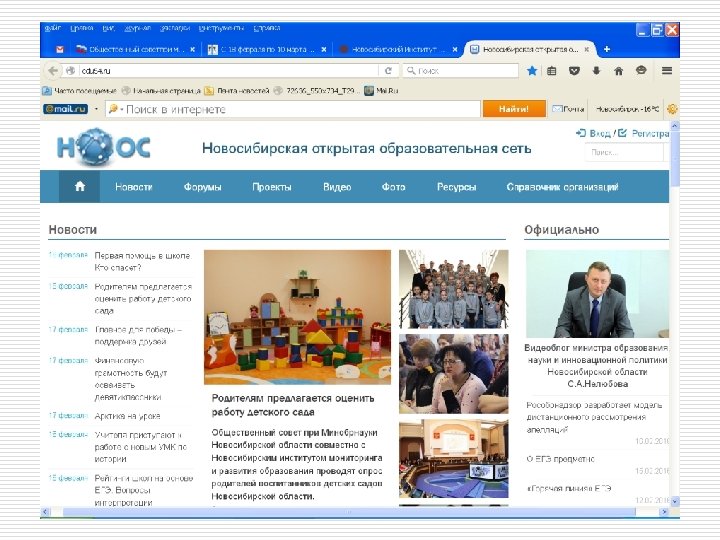The image size is (720, 540).
Task: Go back with the browser back arrow
Action: [53, 71]
